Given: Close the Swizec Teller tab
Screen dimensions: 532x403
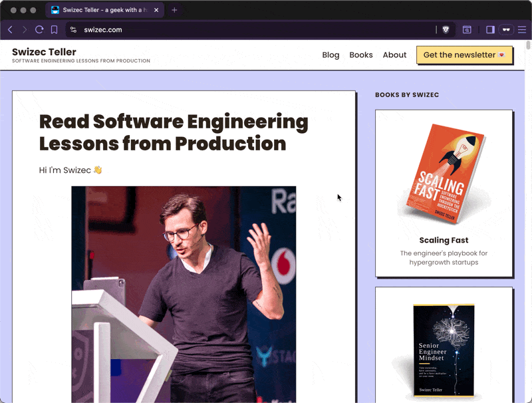Looking at the screenshot, I should [156, 10].
